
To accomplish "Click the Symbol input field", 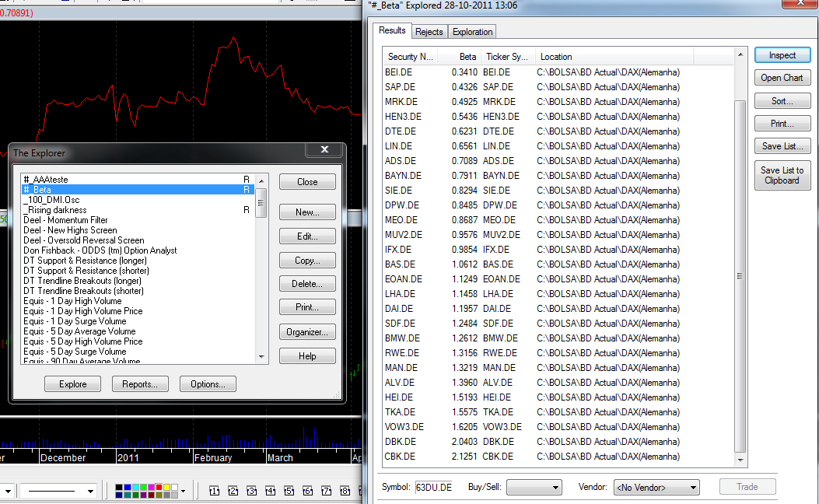I will point(433,488).
